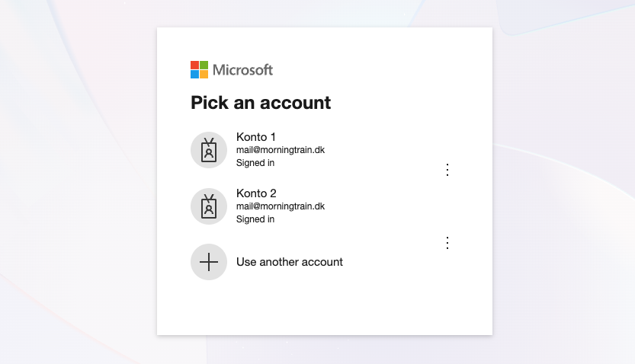
Task: Click the Microsoft wordmark text
Action: 242,70
